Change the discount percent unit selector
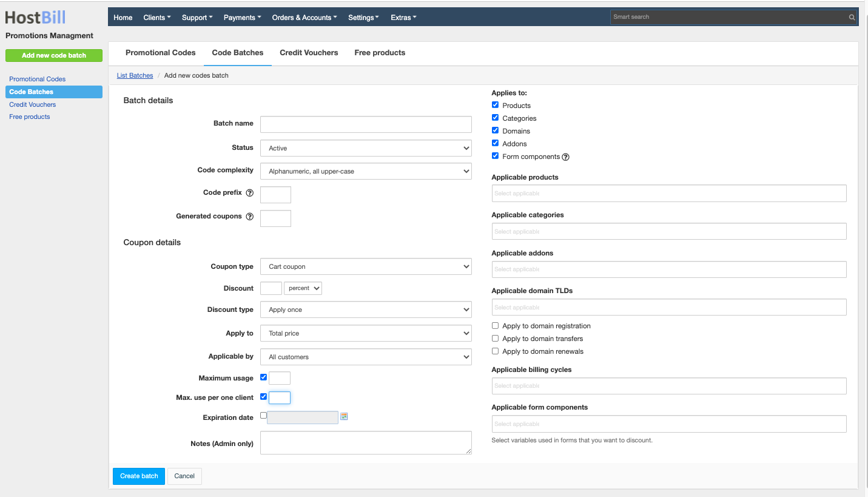 coord(303,288)
